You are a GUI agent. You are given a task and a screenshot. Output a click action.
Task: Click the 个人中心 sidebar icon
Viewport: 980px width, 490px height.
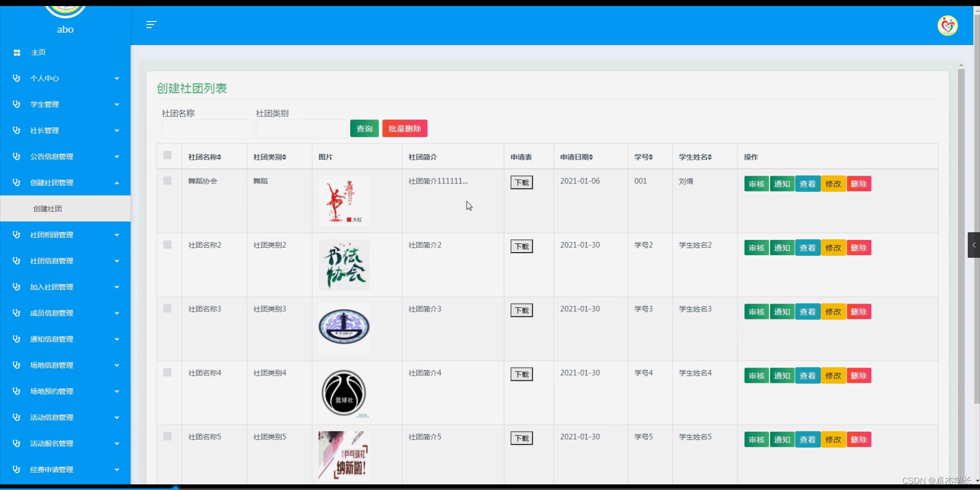click(16, 78)
